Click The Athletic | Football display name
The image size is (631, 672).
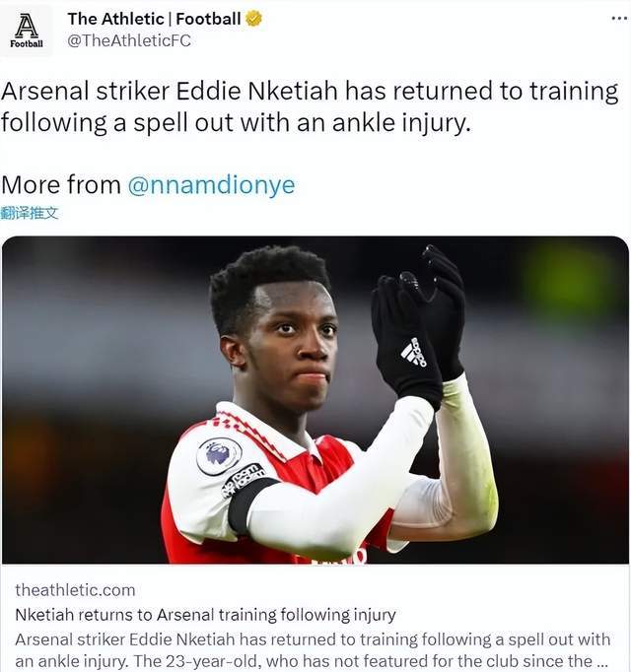[x=154, y=19]
